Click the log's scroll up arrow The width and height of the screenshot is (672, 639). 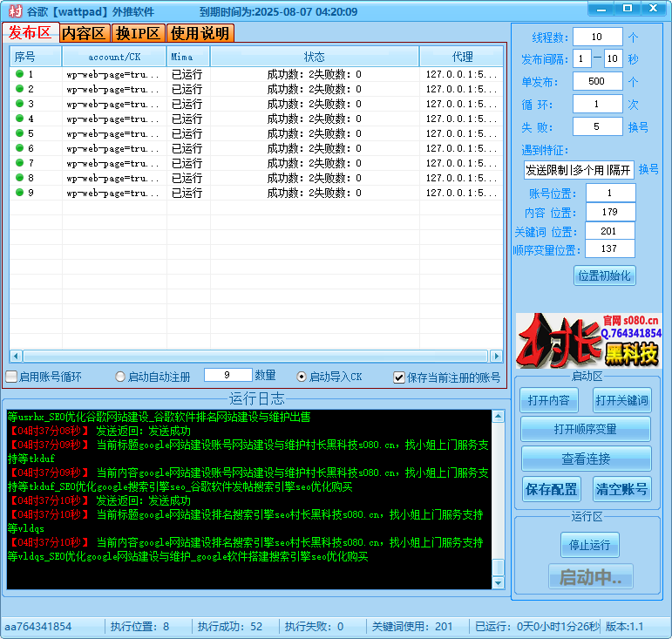pyautogui.click(x=498, y=416)
